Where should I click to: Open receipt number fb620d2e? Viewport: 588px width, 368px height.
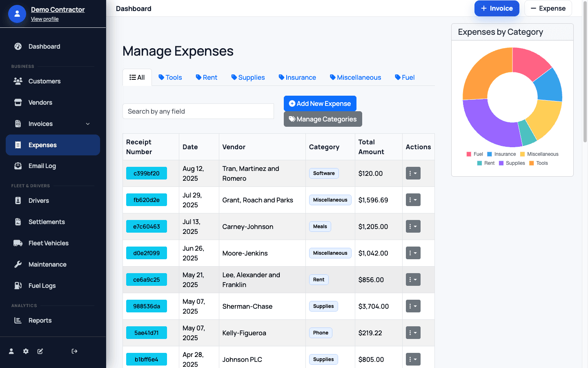[147, 200]
